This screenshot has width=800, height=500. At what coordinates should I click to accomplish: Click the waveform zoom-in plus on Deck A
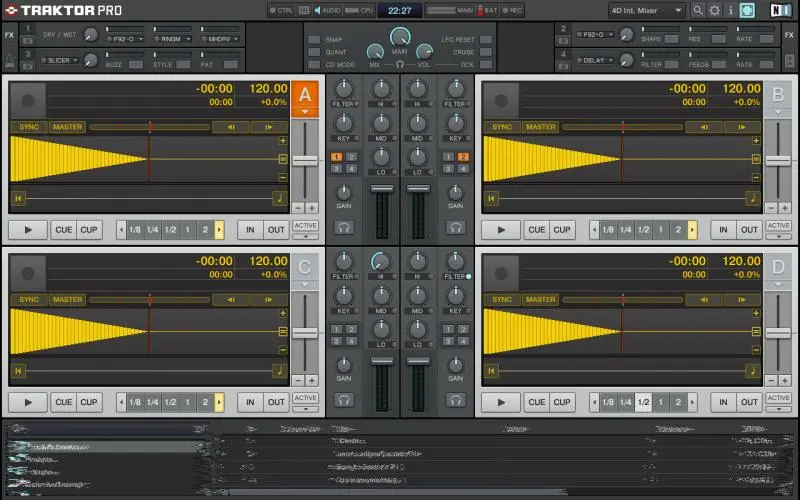click(283, 141)
